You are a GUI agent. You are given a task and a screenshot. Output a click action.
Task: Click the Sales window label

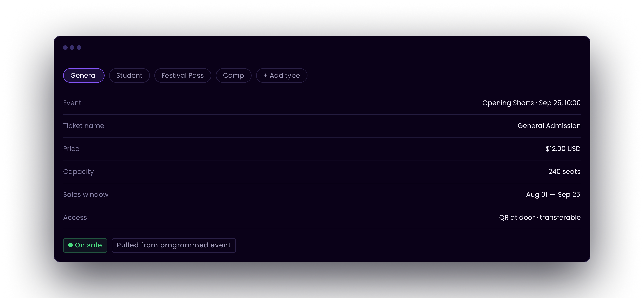(x=86, y=195)
